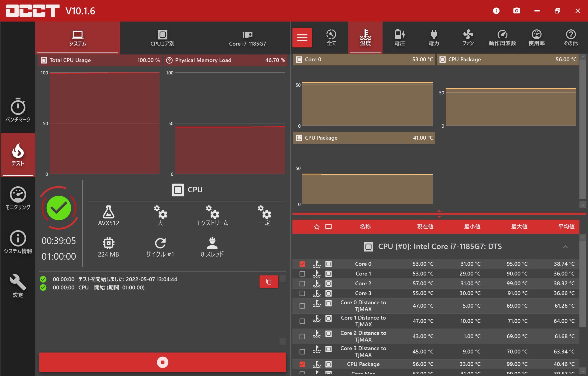Click the 01:00:00 test duration value
This screenshot has width=588, height=376.
pyautogui.click(x=59, y=257)
